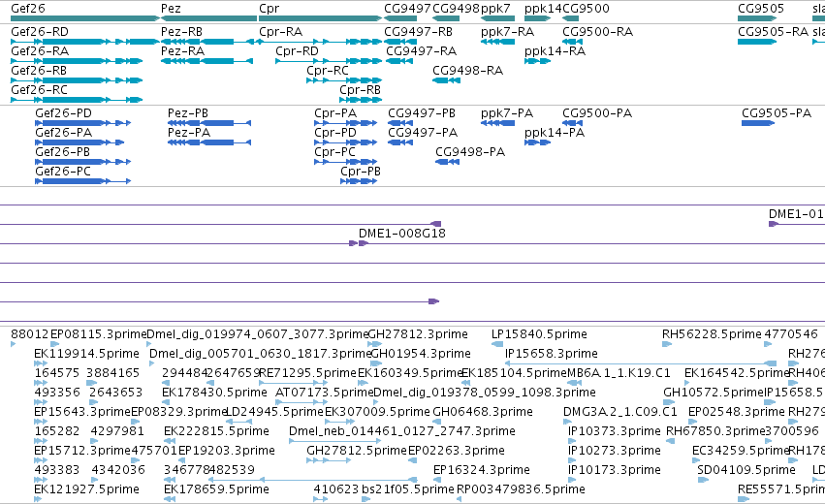This screenshot has width=825, height=504.
Task: Select the Pez gene bar
Action: tap(208, 18)
